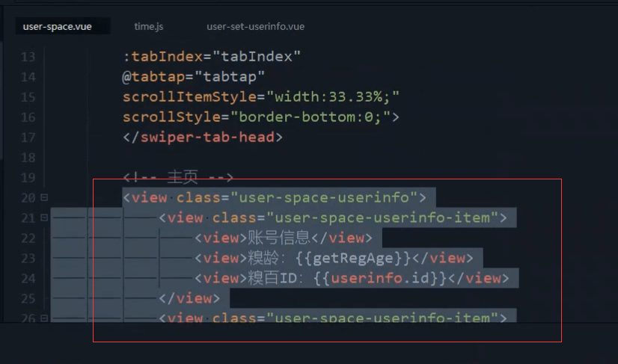The image size is (618, 364).
Task: Click "user-space-userinfo-item" class value on line 21
Action: pos(382,218)
